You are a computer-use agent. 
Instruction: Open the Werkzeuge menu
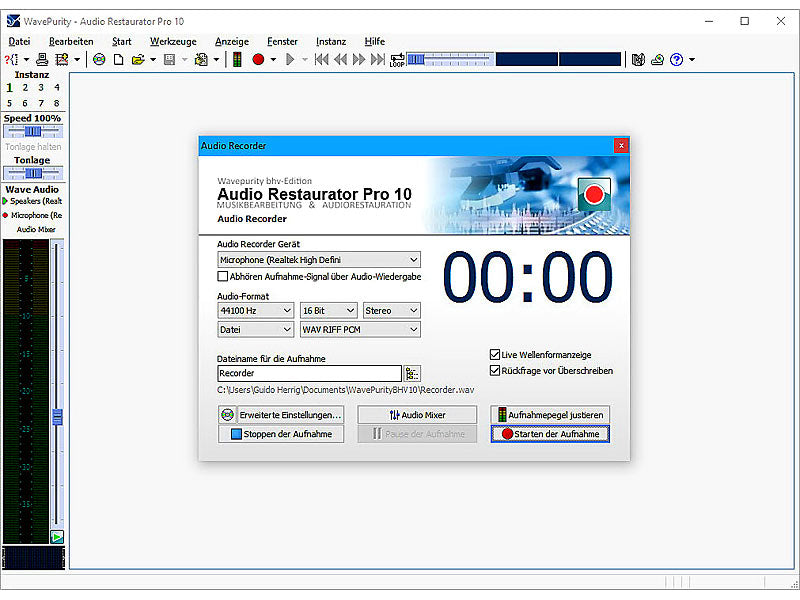point(173,41)
